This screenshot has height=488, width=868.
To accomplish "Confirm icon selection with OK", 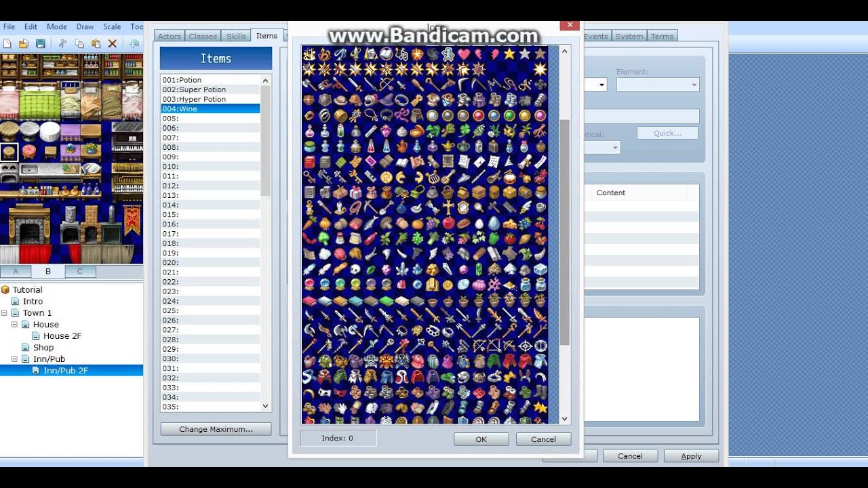I will click(x=481, y=439).
